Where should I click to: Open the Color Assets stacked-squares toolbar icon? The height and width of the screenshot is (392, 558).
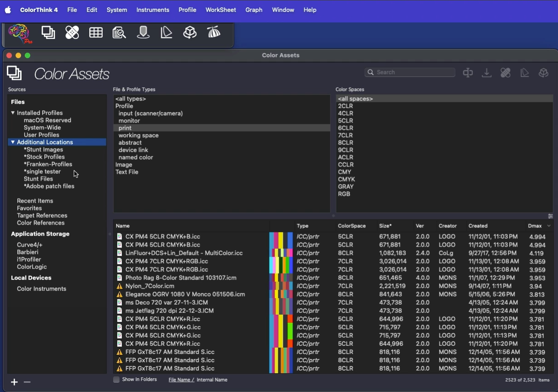[x=48, y=33]
